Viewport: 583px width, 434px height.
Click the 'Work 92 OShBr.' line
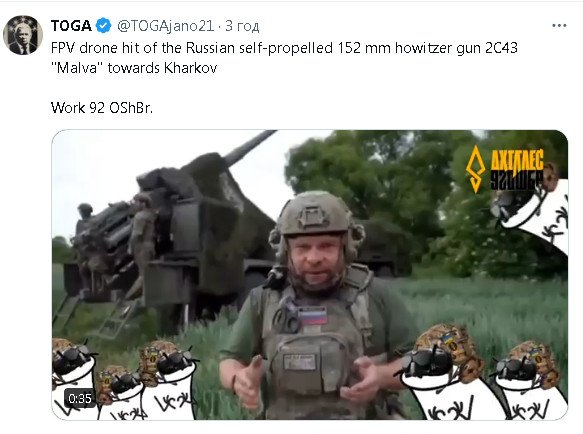pyautogui.click(x=102, y=108)
